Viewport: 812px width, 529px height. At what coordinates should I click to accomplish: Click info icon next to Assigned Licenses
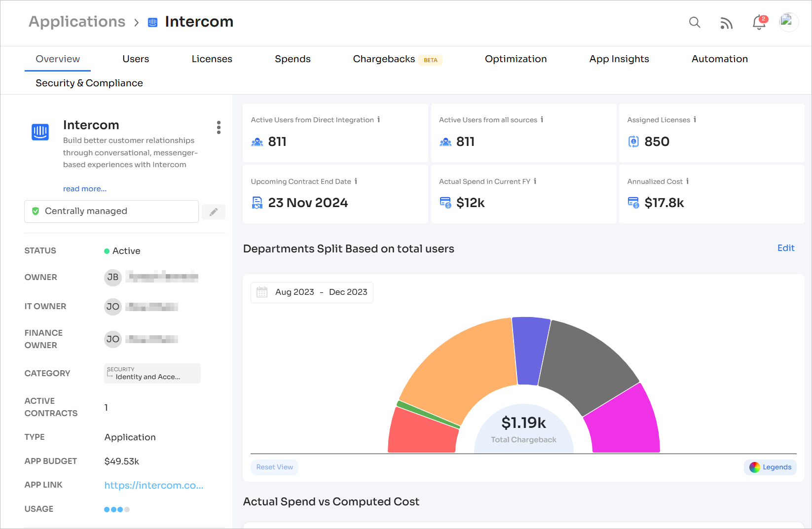pos(695,120)
